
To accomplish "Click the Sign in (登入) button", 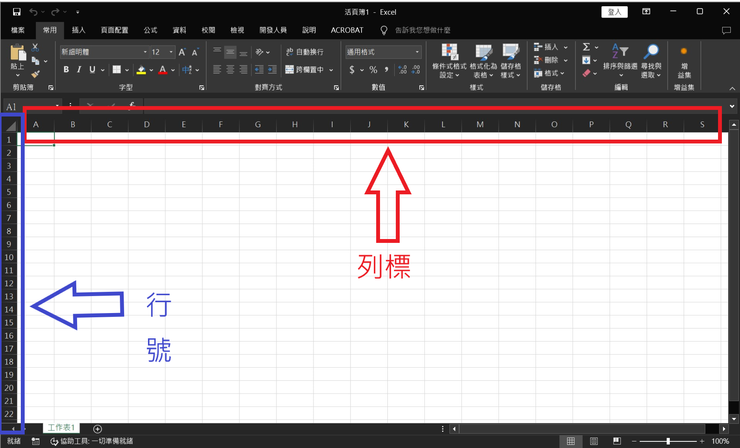I will pos(614,12).
